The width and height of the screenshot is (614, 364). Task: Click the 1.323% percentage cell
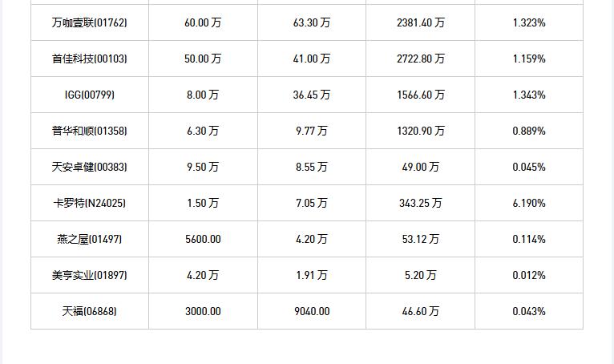[x=529, y=22]
